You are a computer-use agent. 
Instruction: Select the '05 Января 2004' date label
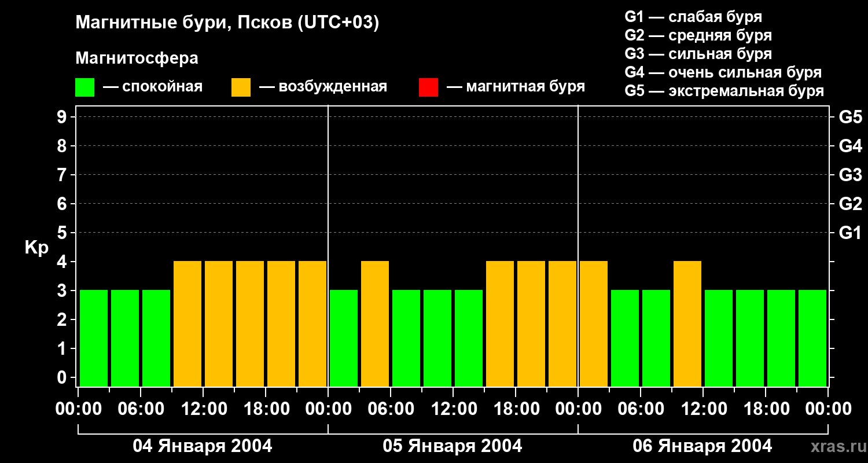click(453, 446)
